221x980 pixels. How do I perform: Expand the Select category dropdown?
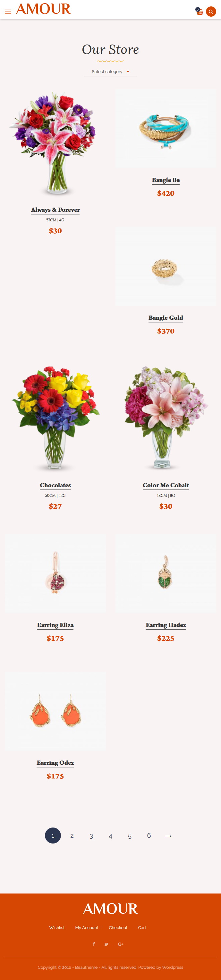coord(110,71)
